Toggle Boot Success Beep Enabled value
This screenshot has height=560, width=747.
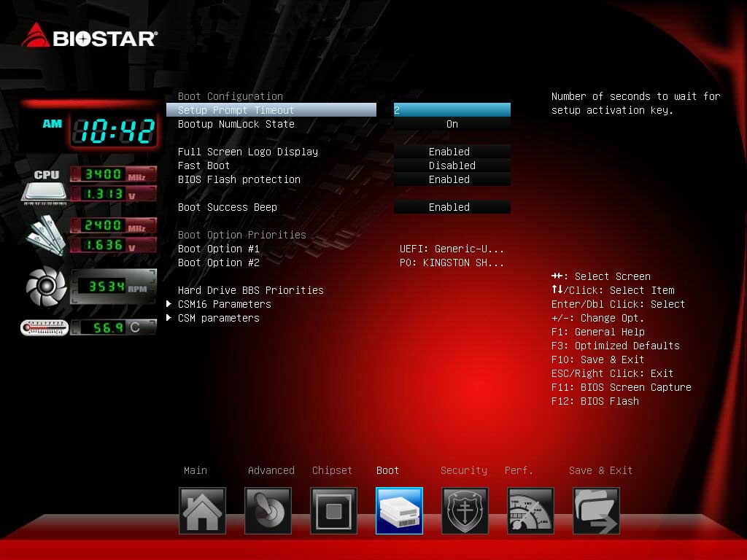pos(452,206)
